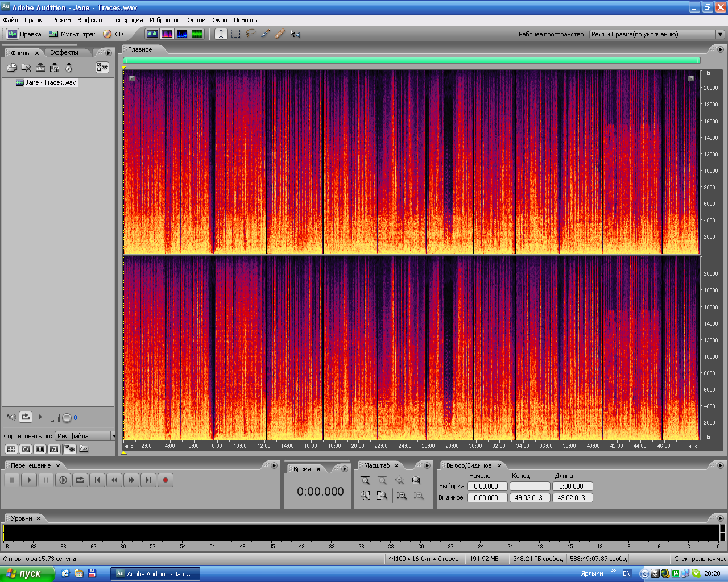Toggle Show Loop Files filter

(x=26, y=449)
